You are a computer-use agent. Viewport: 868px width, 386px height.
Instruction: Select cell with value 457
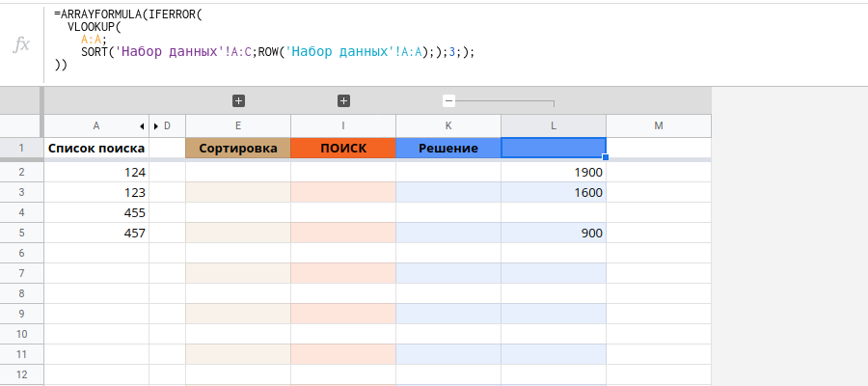96,233
